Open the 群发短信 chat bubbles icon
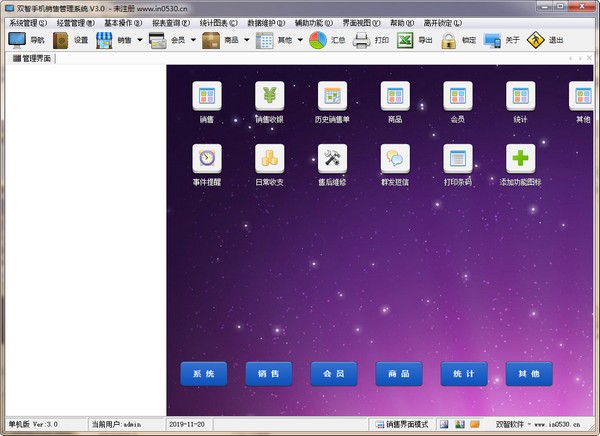 [394, 159]
